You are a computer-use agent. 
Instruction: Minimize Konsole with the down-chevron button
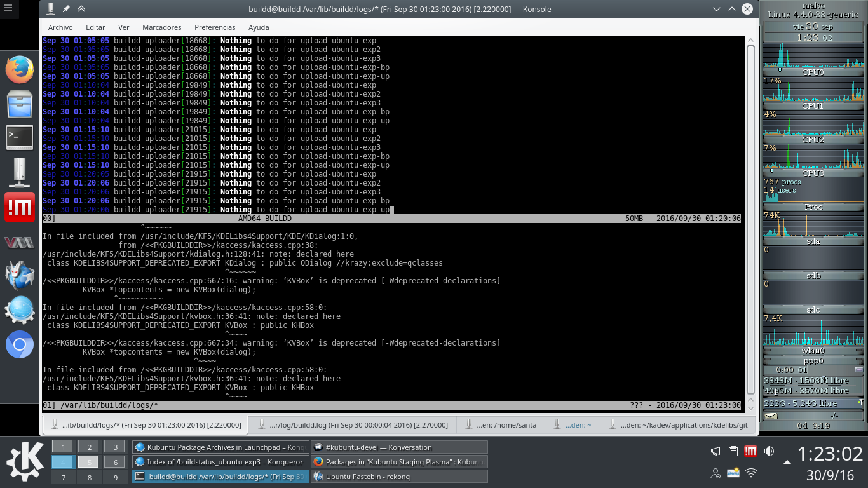tap(717, 9)
